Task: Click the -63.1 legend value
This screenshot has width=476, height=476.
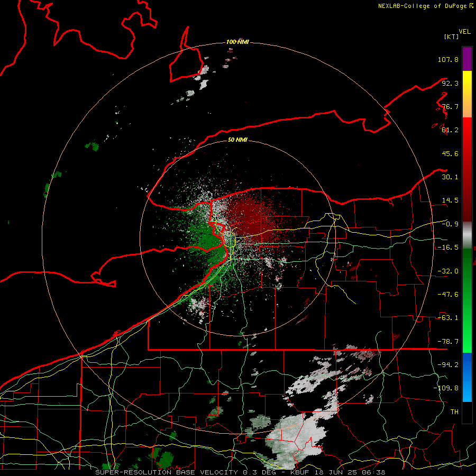Action: click(448, 318)
